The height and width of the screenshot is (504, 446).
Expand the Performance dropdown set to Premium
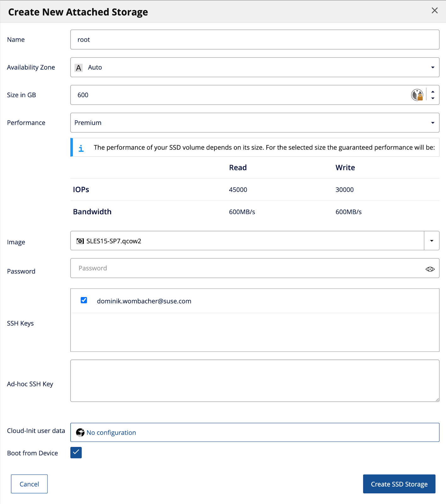coord(432,123)
